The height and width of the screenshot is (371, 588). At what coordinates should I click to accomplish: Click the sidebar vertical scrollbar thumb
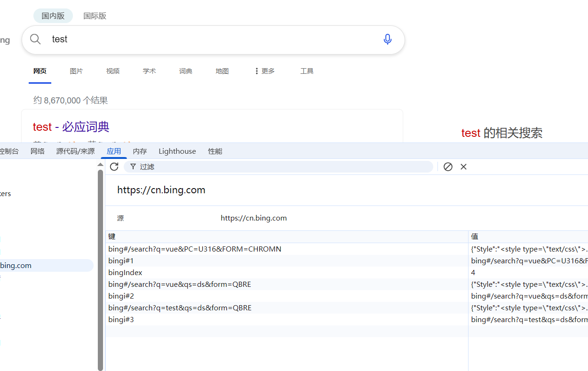[100, 270]
